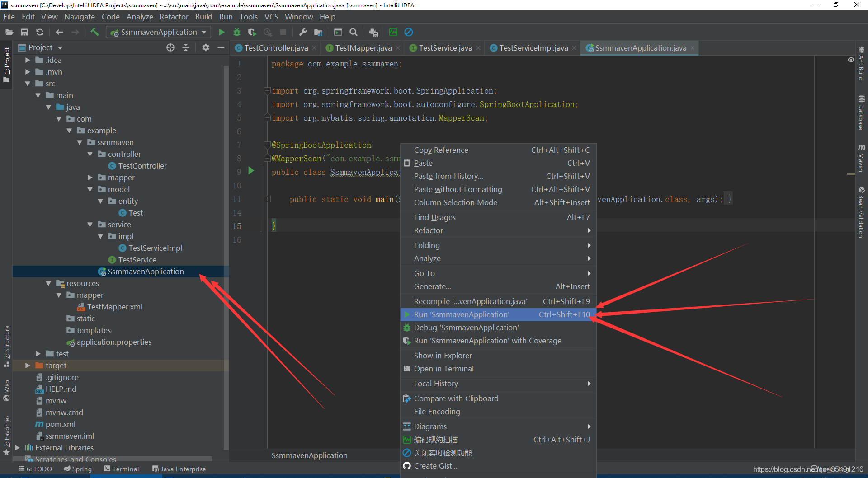Collapse the src folder

28,84
